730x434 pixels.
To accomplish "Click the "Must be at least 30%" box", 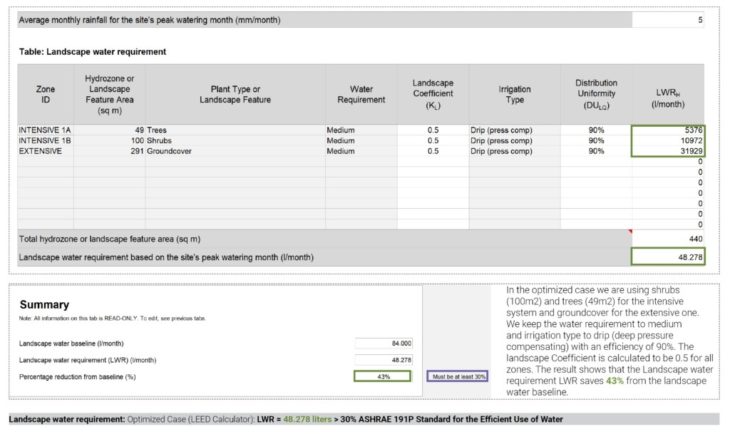I will pos(458,377).
